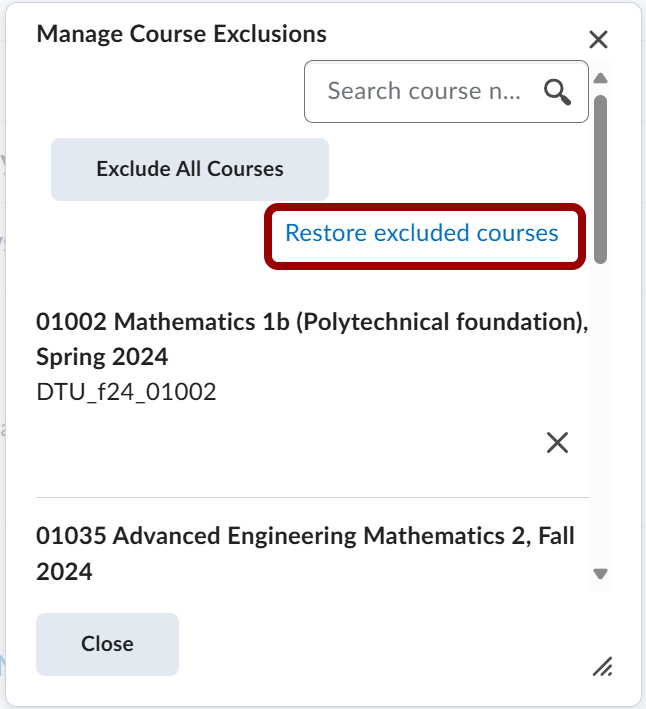Open the Restore excluded courses link
This screenshot has height=709, width=646.
point(422,234)
